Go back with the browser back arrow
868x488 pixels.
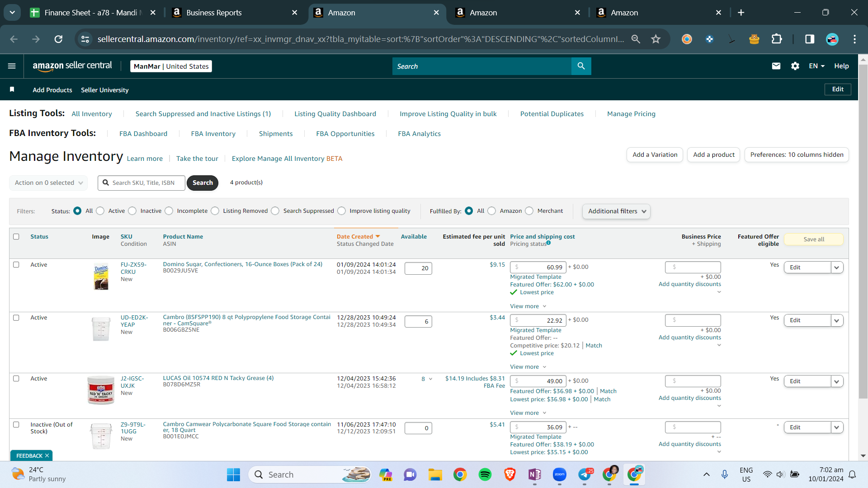coord(14,39)
